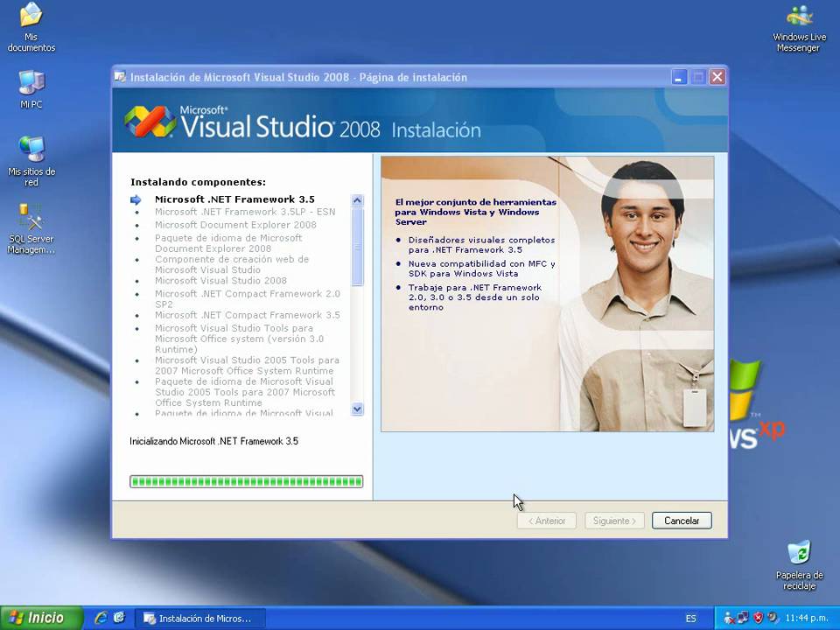Click the tray icon beside the clock
Screen dimensions: 840x630
click(773, 619)
